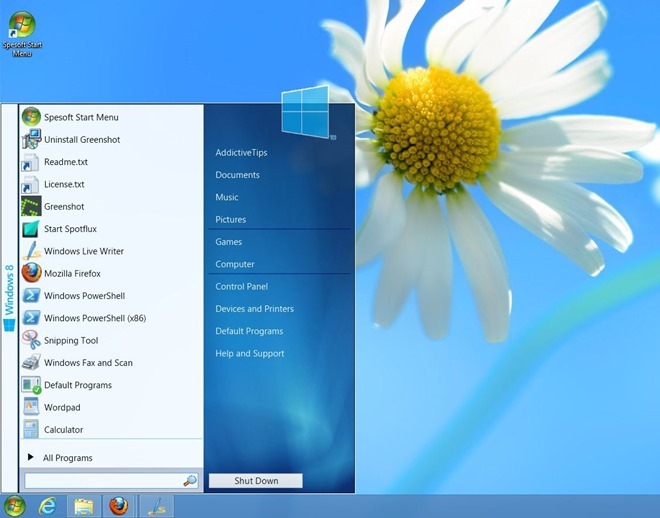
Task: Open the Snipping Tool scissors icon
Action: (x=31, y=340)
